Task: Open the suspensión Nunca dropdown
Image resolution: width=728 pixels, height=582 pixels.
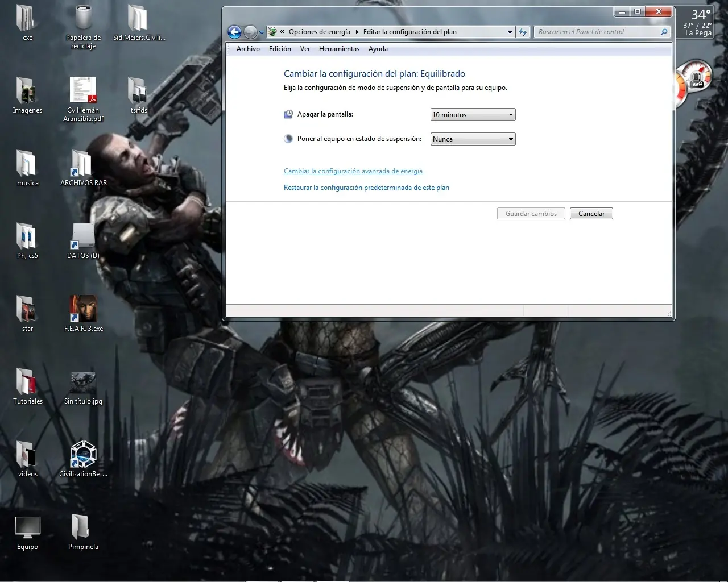Action: pos(473,139)
